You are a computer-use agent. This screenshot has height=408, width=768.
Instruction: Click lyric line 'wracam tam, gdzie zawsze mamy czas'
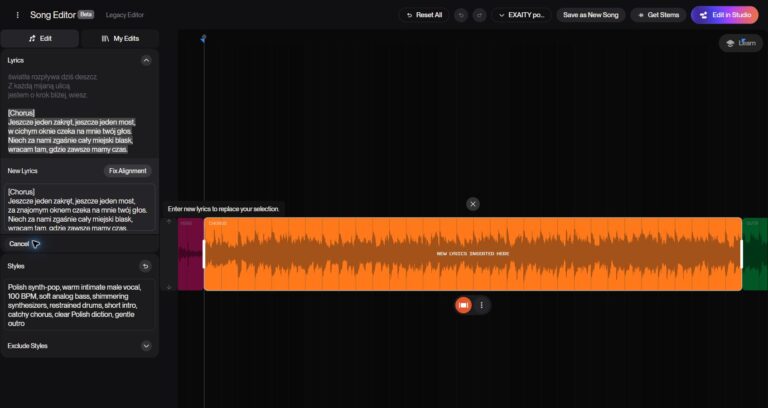point(68,149)
